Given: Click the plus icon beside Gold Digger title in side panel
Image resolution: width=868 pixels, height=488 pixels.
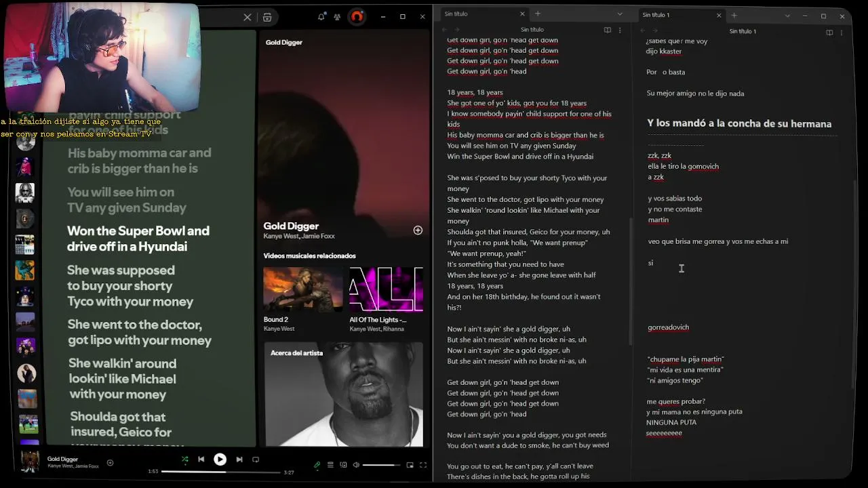Looking at the screenshot, I should [x=418, y=230].
